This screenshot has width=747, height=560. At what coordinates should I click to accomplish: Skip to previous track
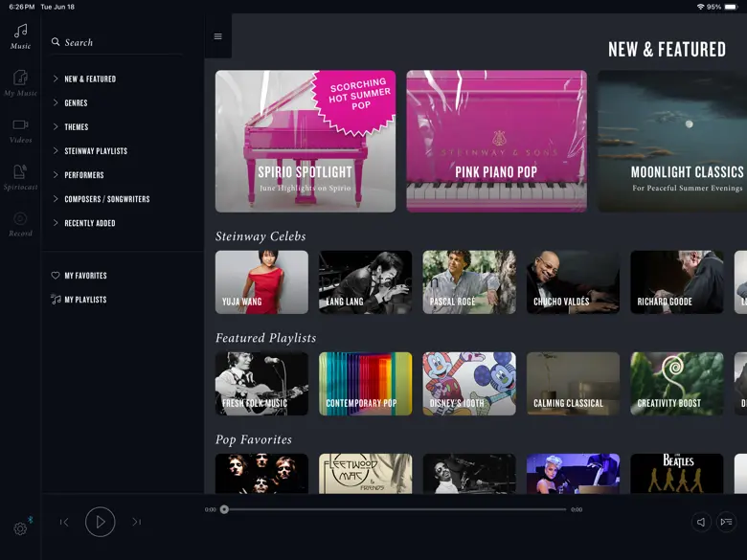(x=64, y=522)
